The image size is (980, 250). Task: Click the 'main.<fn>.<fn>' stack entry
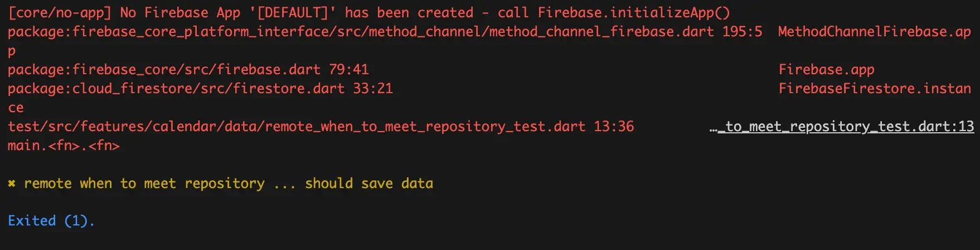(64, 146)
